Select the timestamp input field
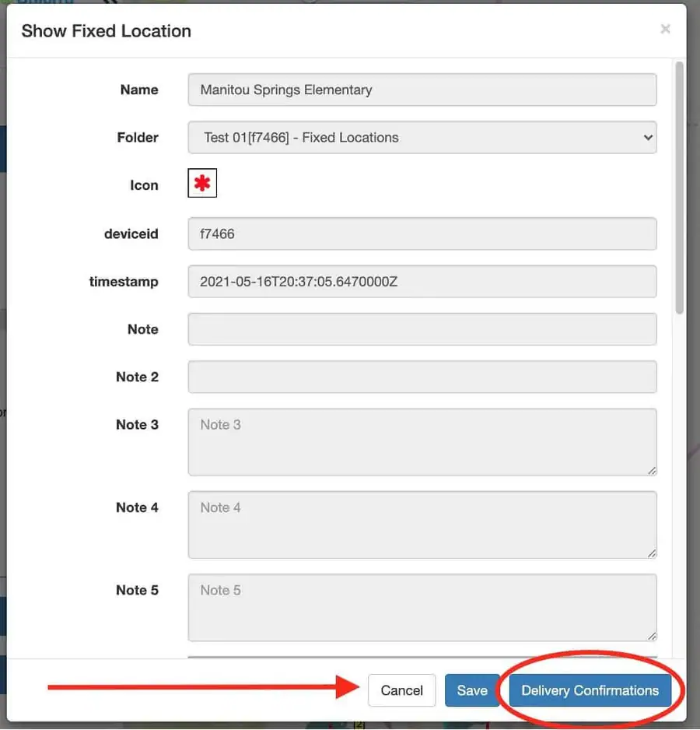 422,282
